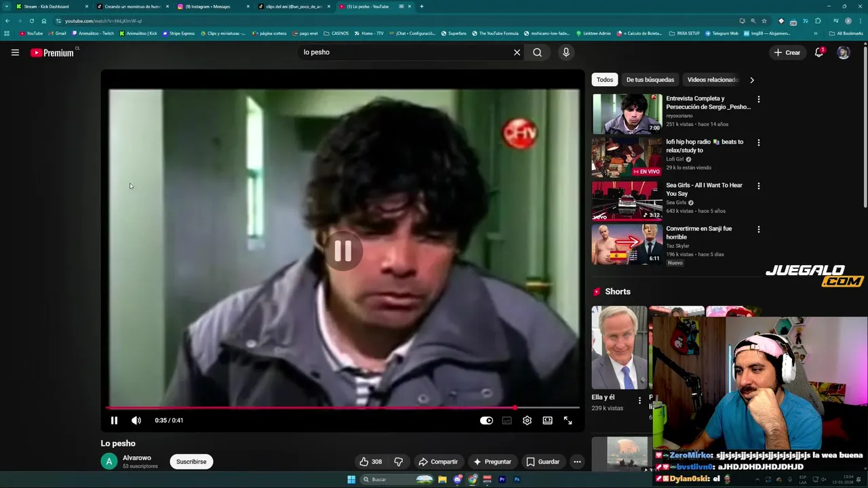
Task: Start voice search with the microphone icon
Action: click(566, 52)
